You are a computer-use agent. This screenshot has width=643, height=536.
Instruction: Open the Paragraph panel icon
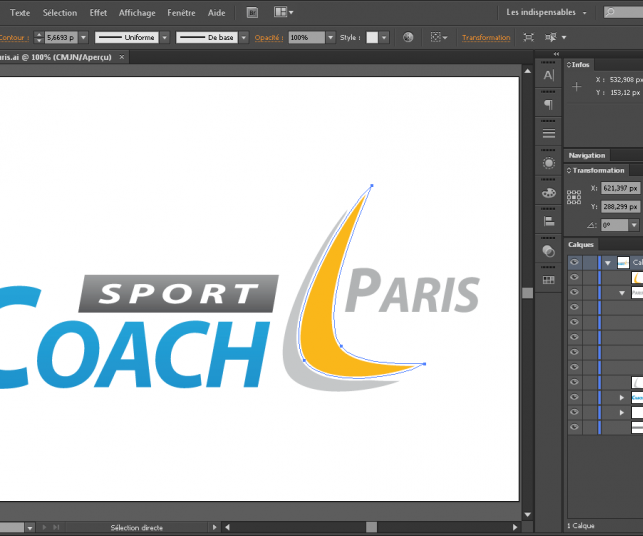point(549,105)
